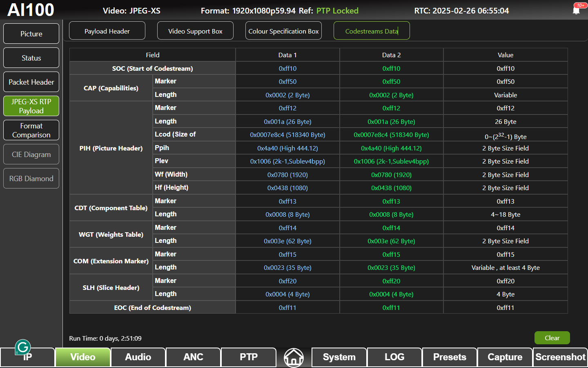Select JPEG-XS RTP Payload in sidebar
Viewport: 588px width, 368px height.
point(31,106)
